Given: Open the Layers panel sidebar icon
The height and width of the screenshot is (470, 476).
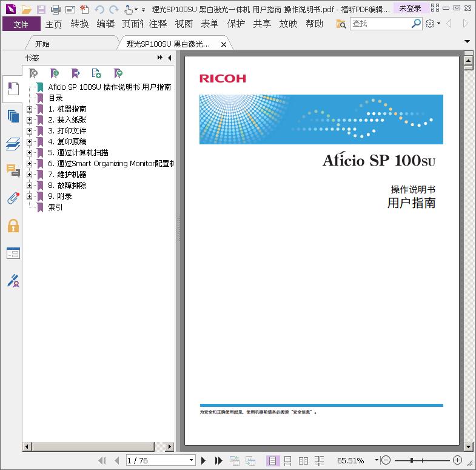Looking at the screenshot, I should click(x=13, y=144).
